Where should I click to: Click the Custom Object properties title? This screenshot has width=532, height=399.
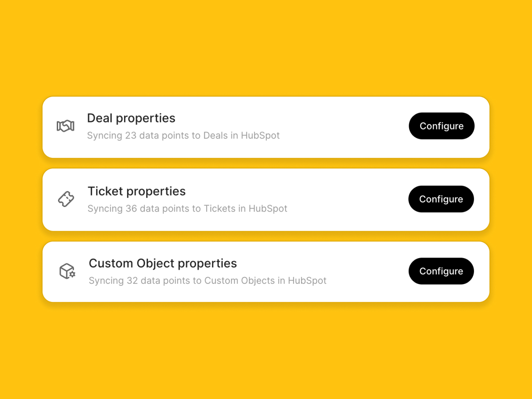(163, 263)
